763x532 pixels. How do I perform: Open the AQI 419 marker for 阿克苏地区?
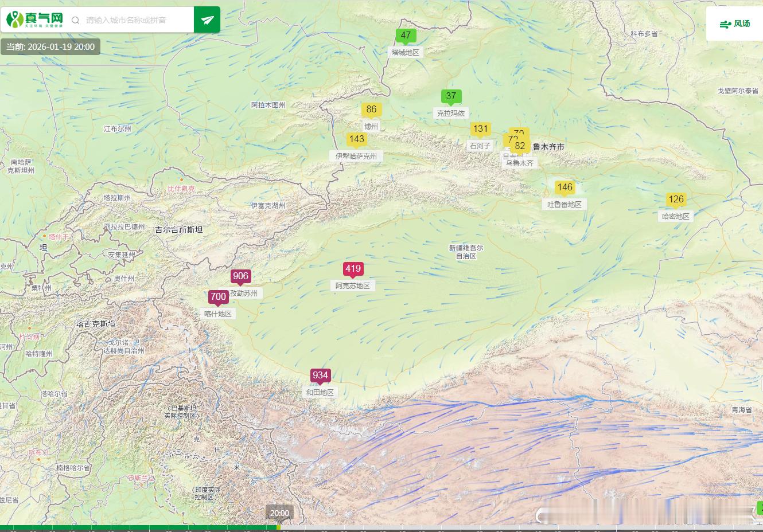tap(353, 269)
